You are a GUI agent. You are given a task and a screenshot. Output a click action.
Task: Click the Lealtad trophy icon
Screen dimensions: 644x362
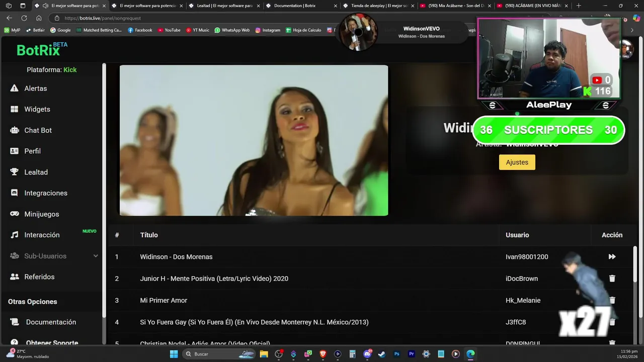coord(15,172)
